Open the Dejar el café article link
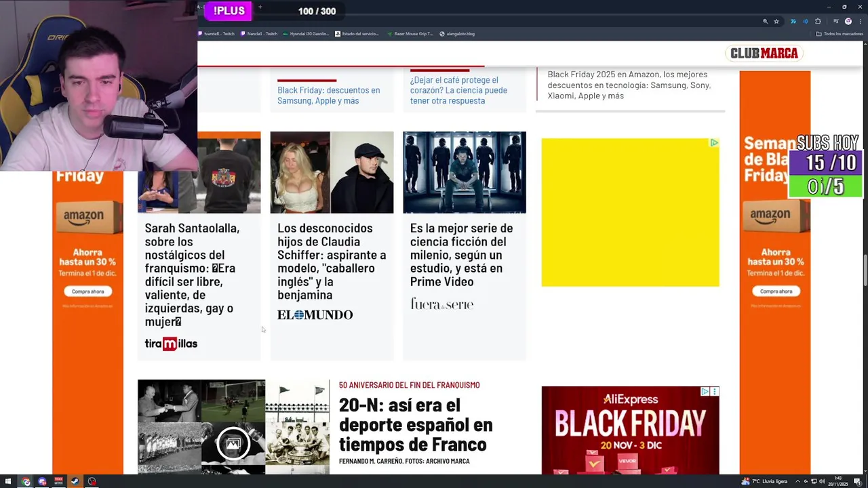Screen dimensions: 868x488 tap(458, 89)
